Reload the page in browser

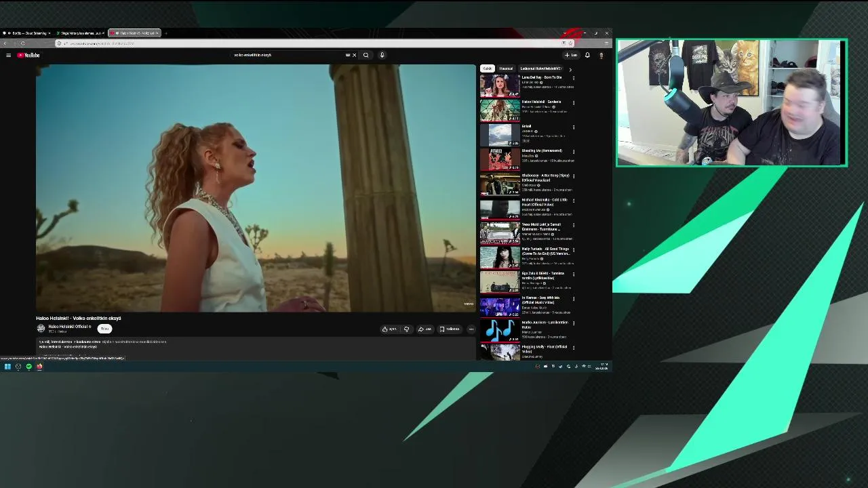pyautogui.click(x=22, y=43)
